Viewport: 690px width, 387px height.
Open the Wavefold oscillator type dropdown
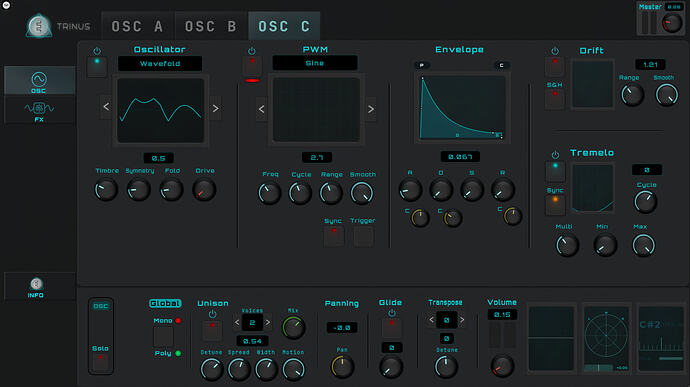(x=160, y=63)
